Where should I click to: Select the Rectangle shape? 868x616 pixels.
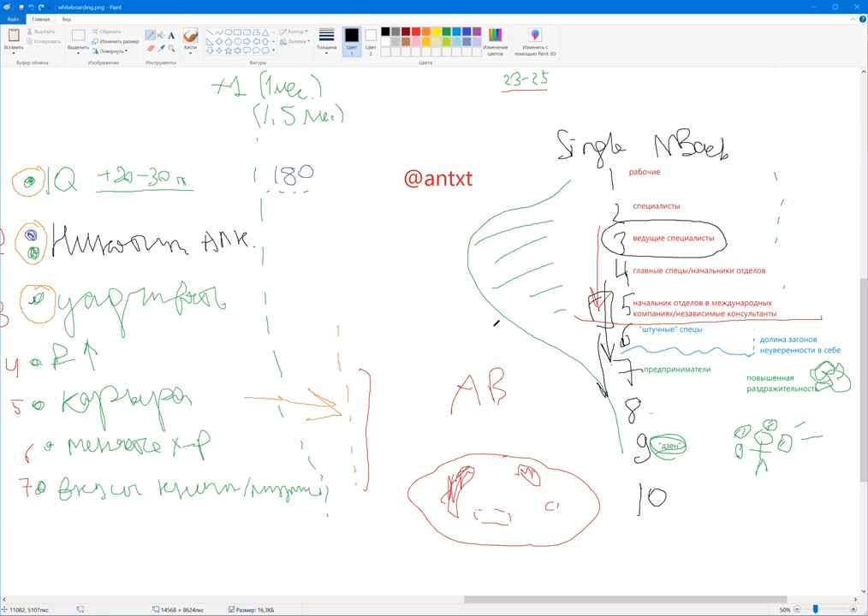point(237,33)
